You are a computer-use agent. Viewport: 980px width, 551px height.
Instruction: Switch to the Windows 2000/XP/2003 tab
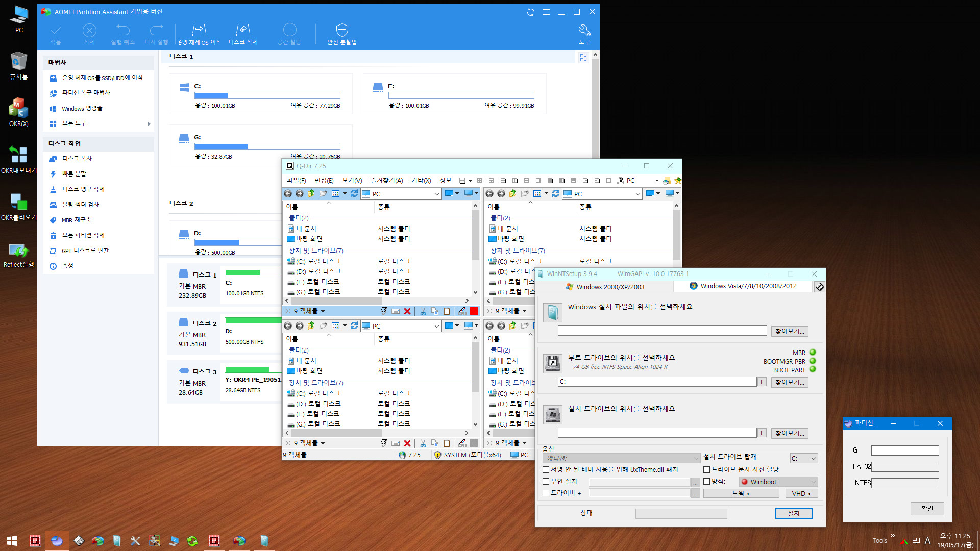click(x=605, y=287)
